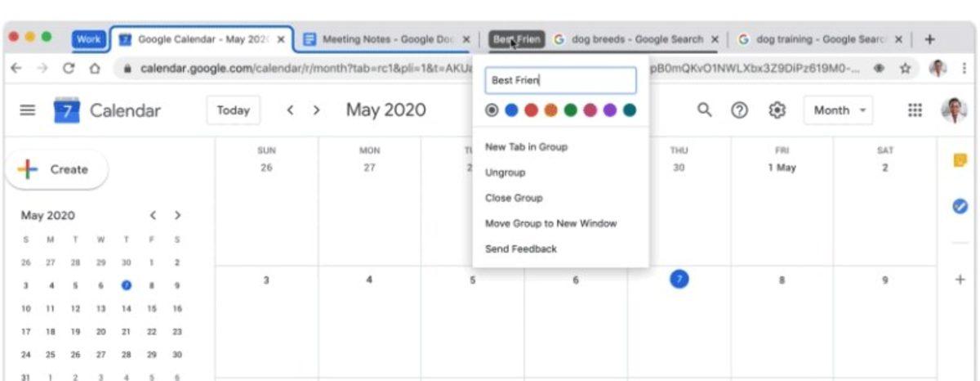
Task: Choose pink tab group color
Action: point(590,110)
